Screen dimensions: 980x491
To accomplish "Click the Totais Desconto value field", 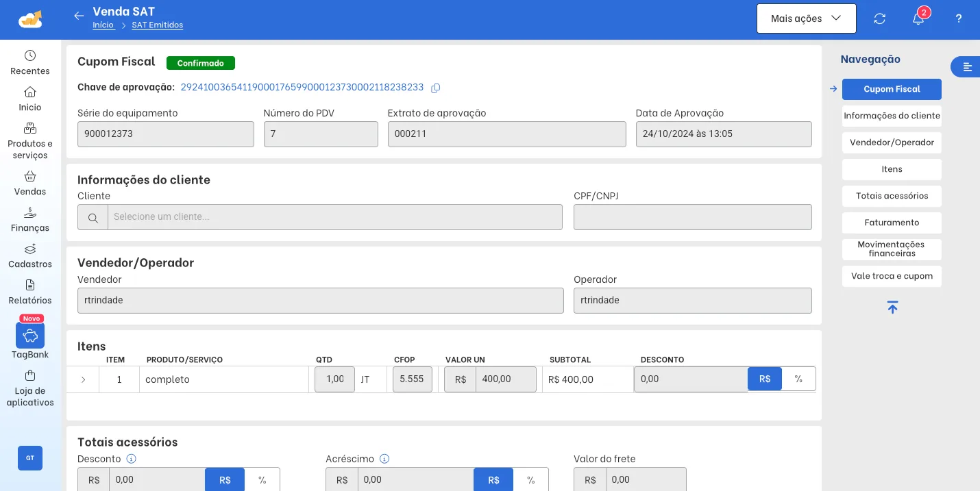I will [x=157, y=480].
